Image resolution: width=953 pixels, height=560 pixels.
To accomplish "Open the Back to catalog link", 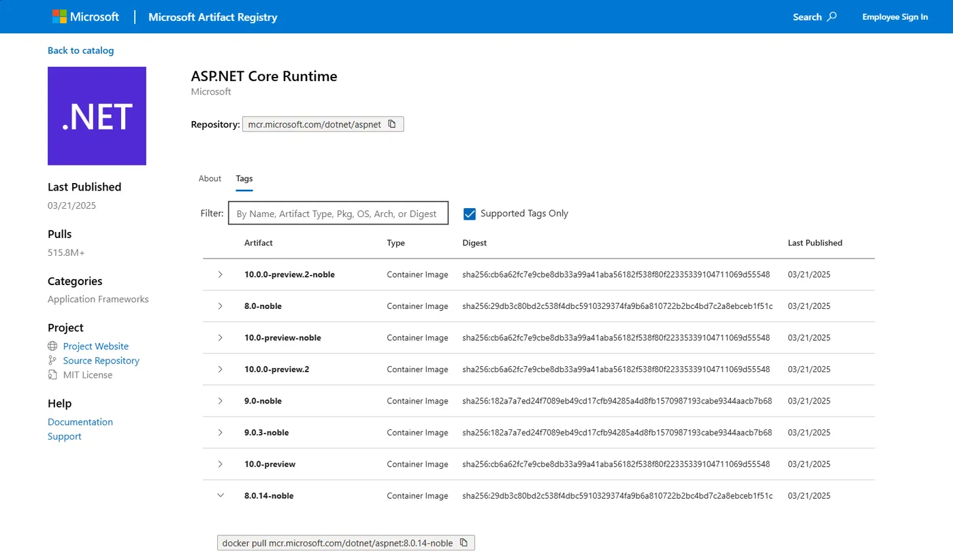I will point(80,50).
